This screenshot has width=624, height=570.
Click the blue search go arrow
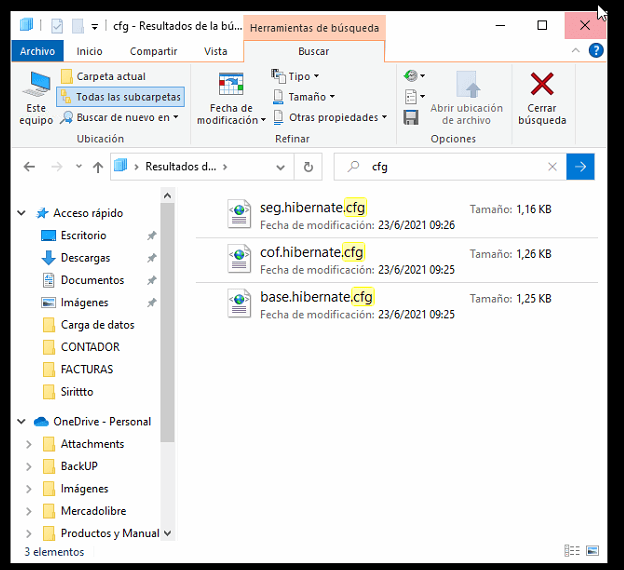tap(580, 167)
